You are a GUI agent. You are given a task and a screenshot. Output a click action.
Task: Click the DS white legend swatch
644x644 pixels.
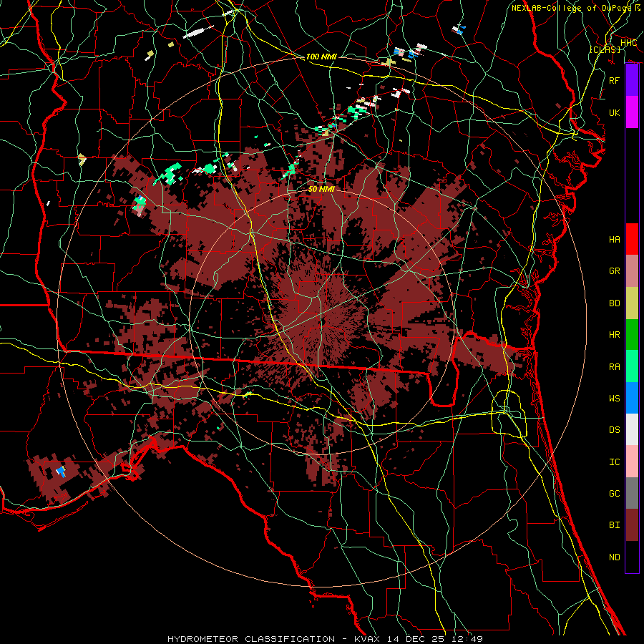coord(632,429)
